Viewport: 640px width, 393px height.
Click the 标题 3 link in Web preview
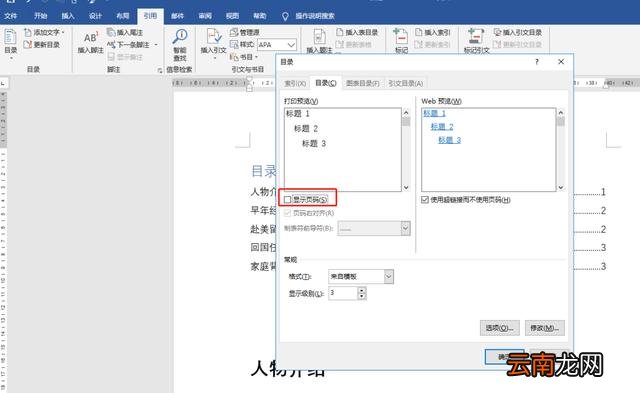450,140
